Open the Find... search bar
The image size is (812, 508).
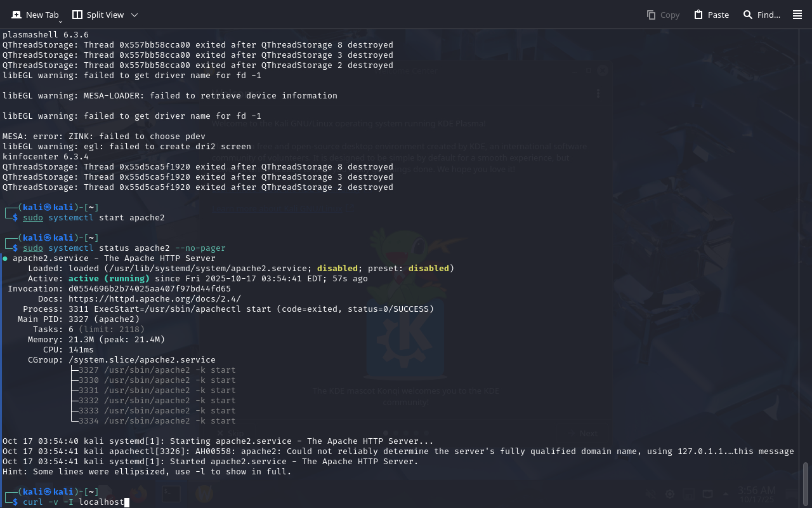click(x=762, y=15)
